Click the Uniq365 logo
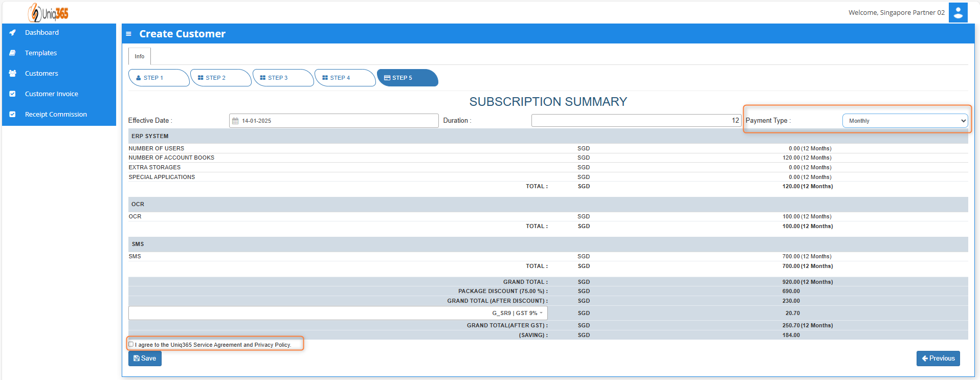 49,13
